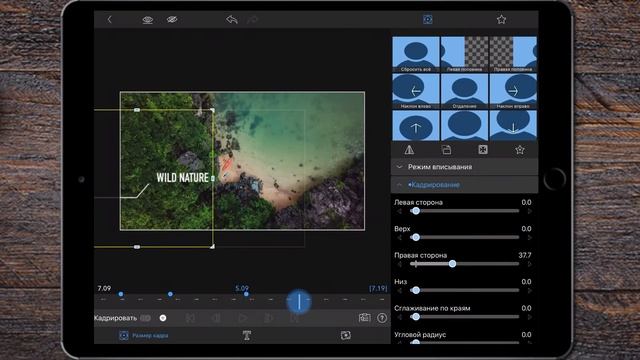Choose the up-arrow preset thumbnail

(x=416, y=126)
